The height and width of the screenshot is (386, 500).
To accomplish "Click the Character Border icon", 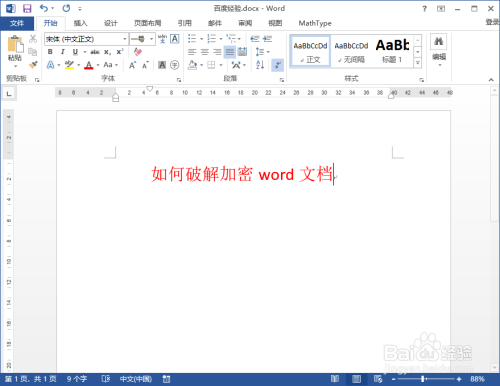I will [175, 39].
